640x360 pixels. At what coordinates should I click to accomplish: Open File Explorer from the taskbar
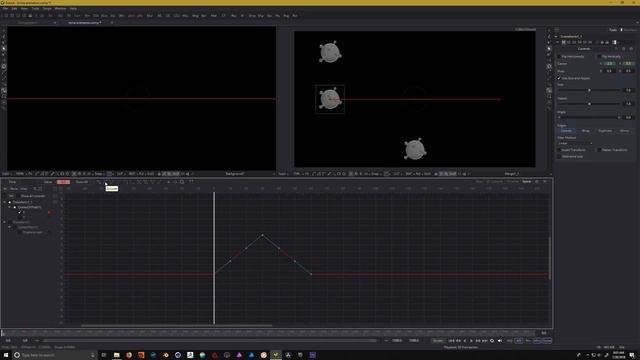116,355
